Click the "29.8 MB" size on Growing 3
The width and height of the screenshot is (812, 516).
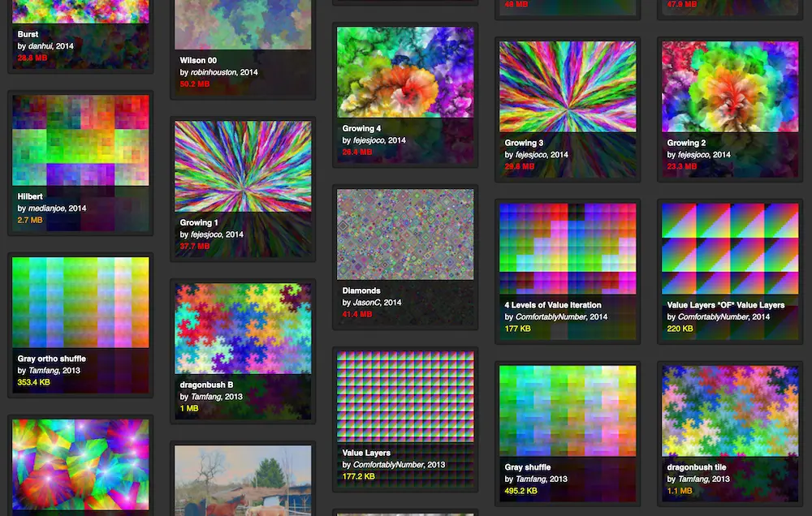(520, 166)
